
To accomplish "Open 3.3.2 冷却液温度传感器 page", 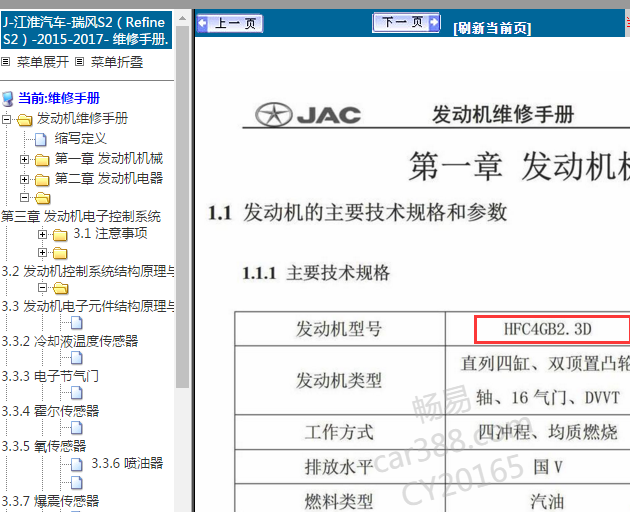I will (70, 341).
